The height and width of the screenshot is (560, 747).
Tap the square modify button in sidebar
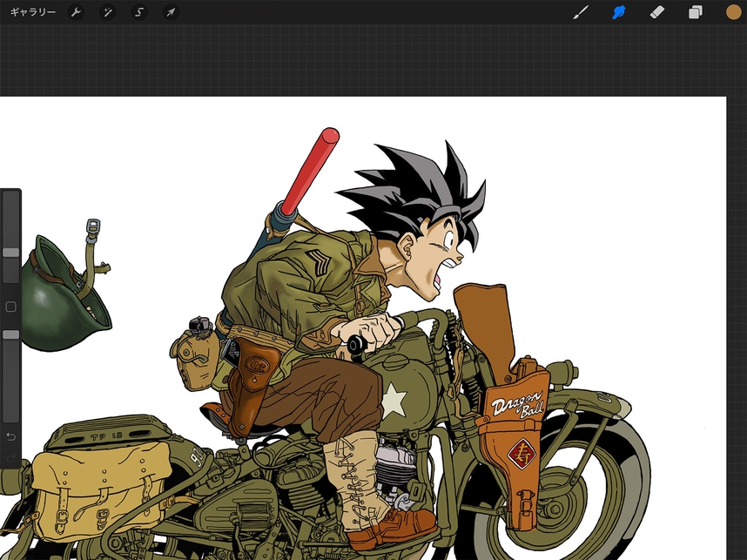(x=10, y=307)
